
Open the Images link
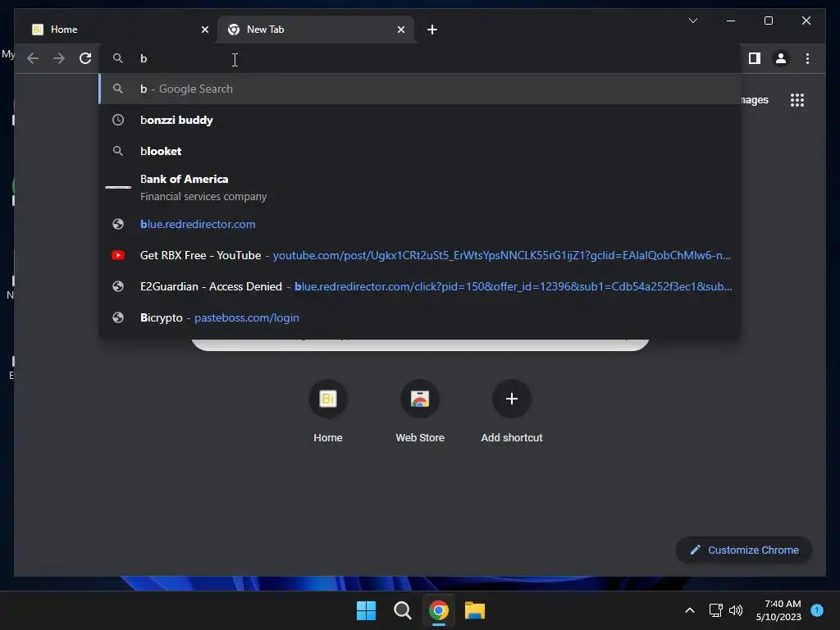(x=755, y=100)
